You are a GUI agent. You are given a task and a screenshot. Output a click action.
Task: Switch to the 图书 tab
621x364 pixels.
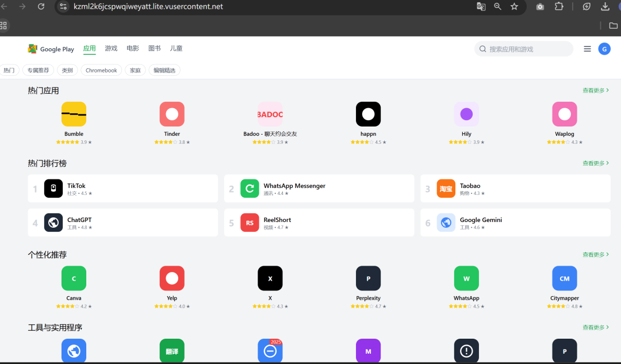(x=155, y=48)
